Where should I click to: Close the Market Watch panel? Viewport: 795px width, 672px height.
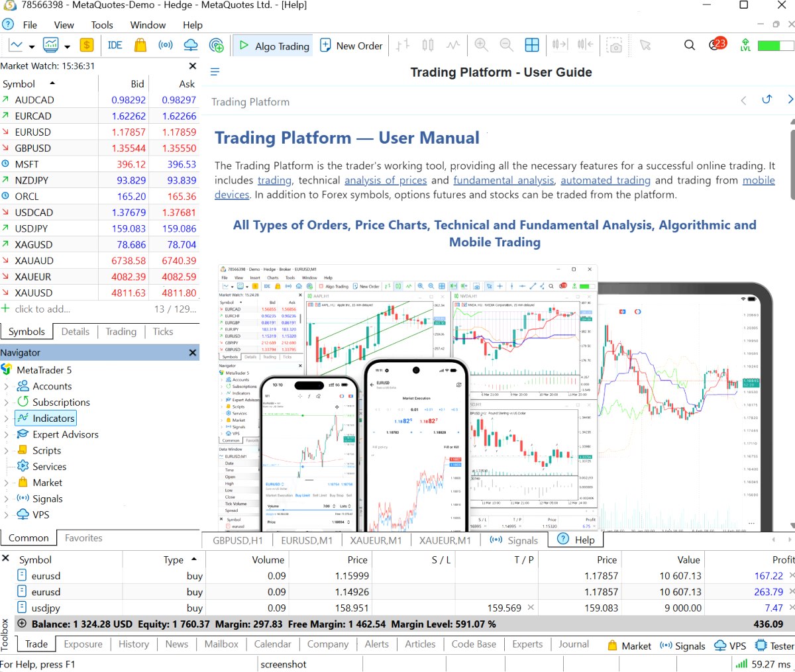(193, 66)
